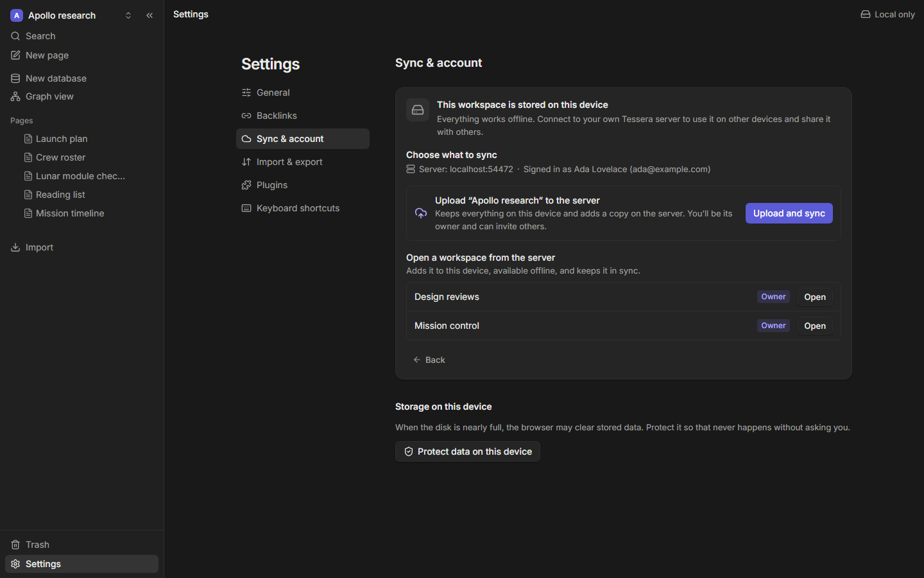The image size is (924, 578).
Task: Click Import in the sidebar
Action: 81,247
